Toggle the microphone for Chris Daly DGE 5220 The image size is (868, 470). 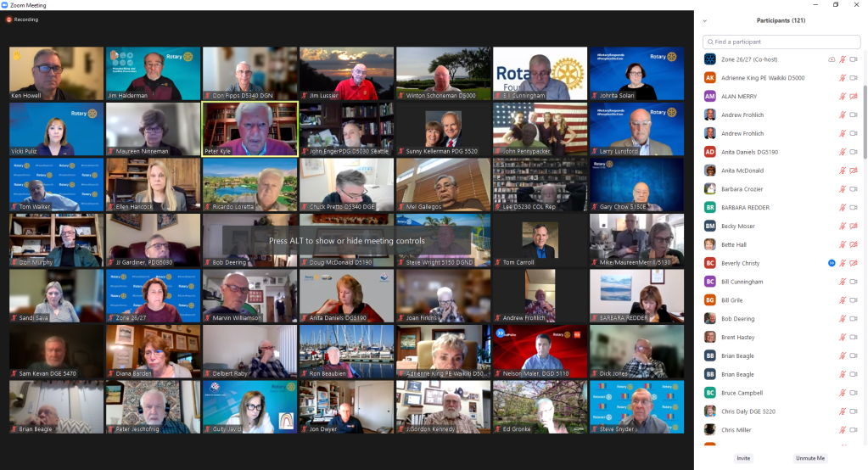point(843,411)
